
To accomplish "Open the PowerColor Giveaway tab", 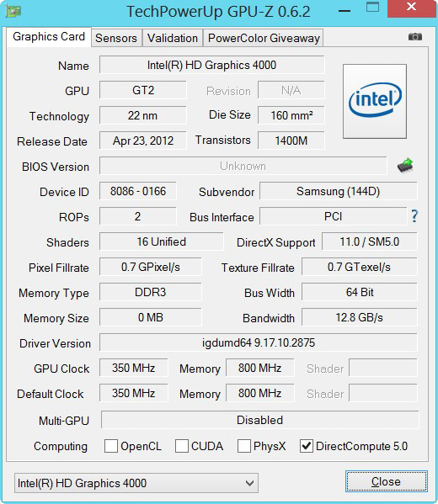I will tap(264, 38).
